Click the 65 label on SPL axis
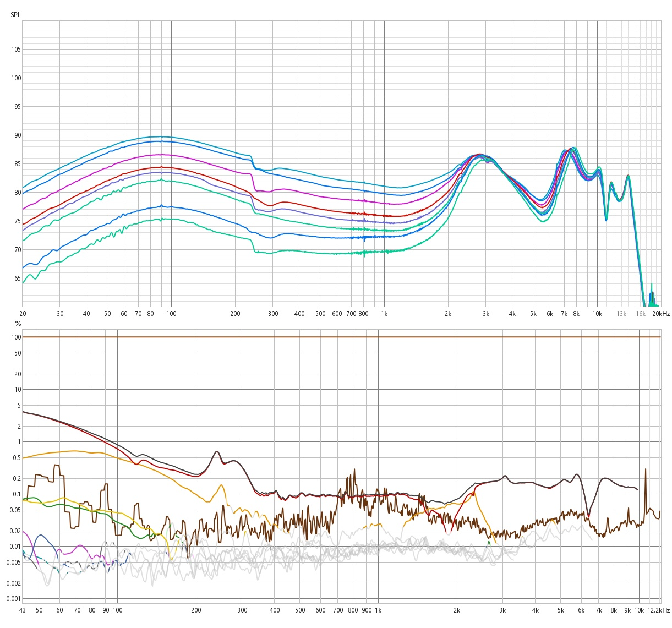Viewport: 672px width, 628px height. point(18,278)
